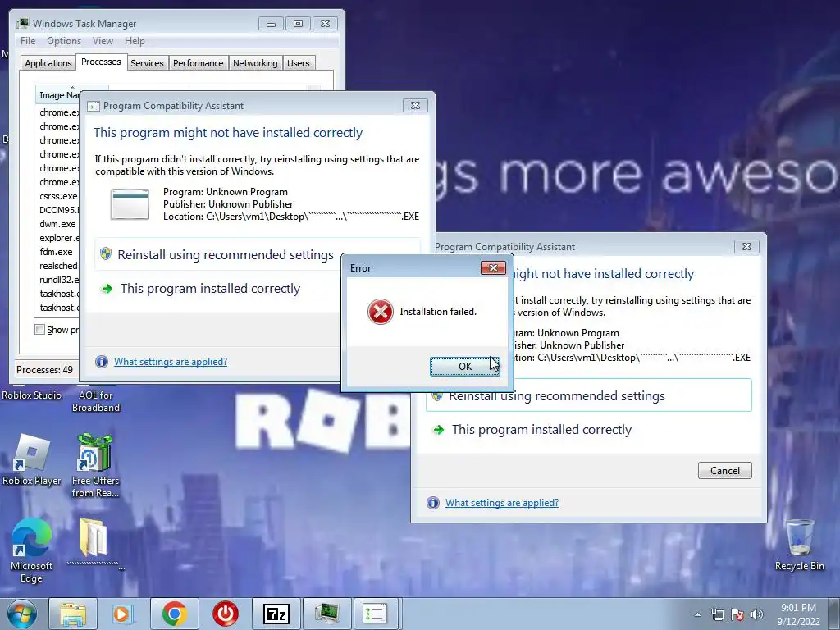Select realsched process row

pos(58,266)
